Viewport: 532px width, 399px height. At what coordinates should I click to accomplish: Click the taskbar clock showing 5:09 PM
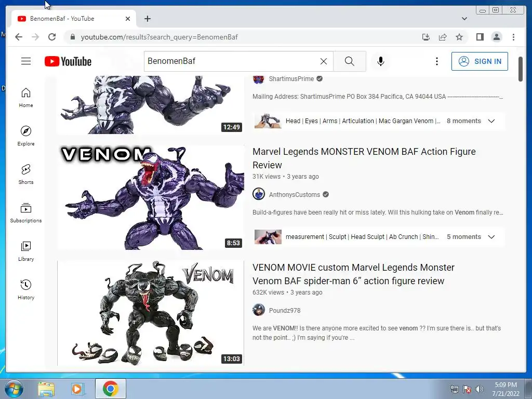[506, 389]
